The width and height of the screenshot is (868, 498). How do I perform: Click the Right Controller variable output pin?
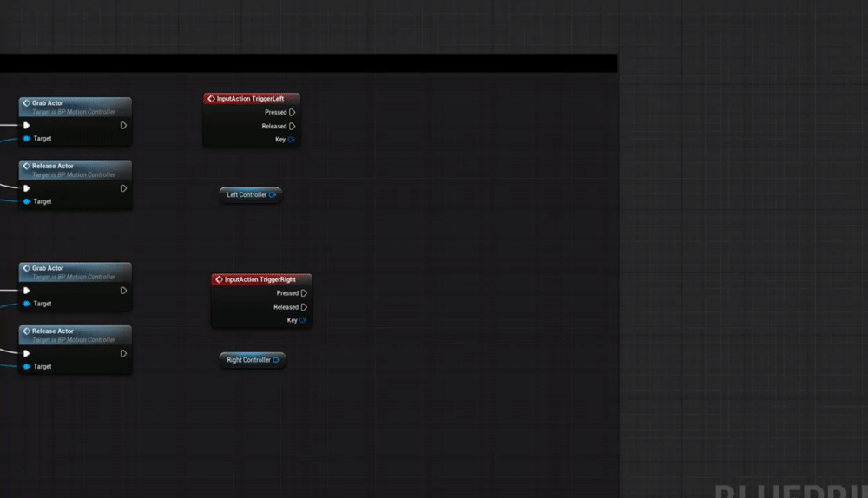pos(276,360)
